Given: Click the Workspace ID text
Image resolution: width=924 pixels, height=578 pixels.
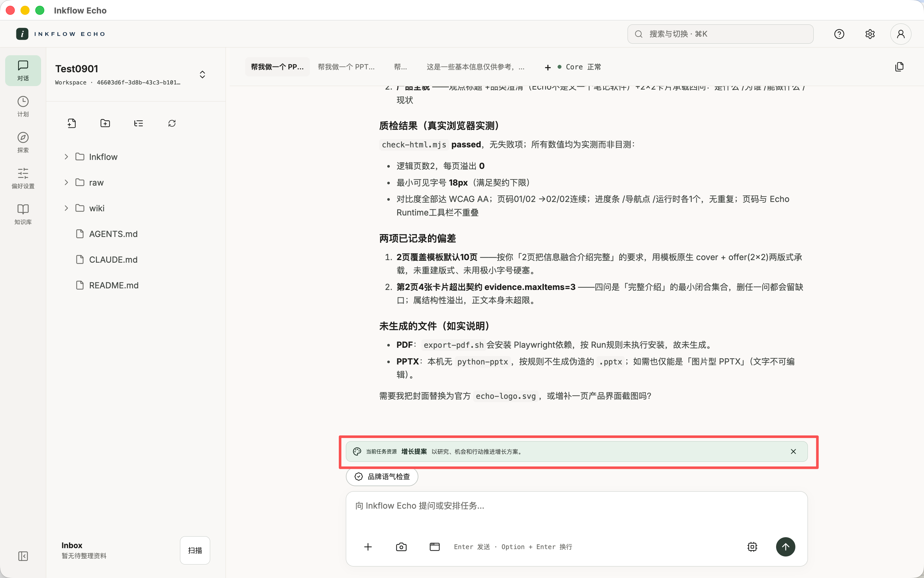Looking at the screenshot, I should pos(118,82).
